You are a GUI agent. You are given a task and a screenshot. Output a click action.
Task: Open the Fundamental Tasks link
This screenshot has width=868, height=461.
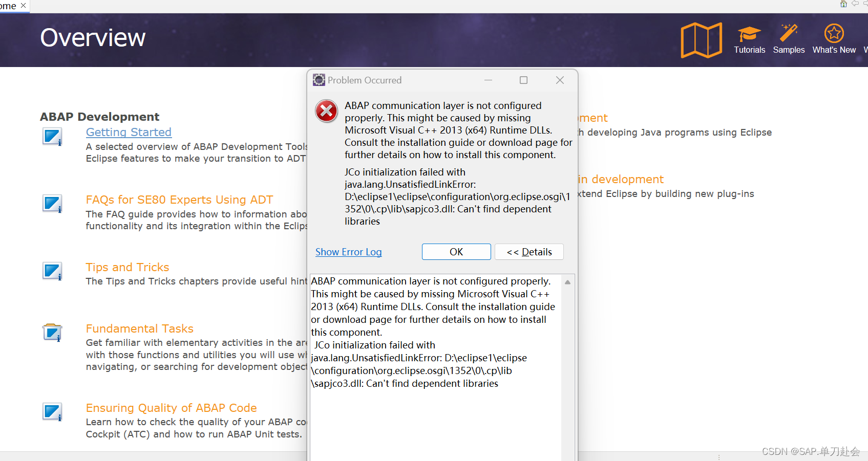(x=140, y=328)
